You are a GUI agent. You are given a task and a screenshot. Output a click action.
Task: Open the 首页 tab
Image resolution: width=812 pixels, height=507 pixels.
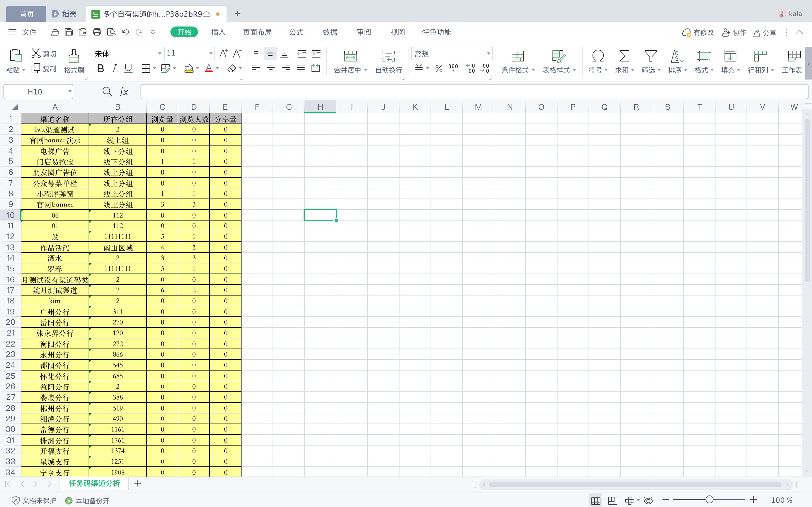click(x=26, y=14)
